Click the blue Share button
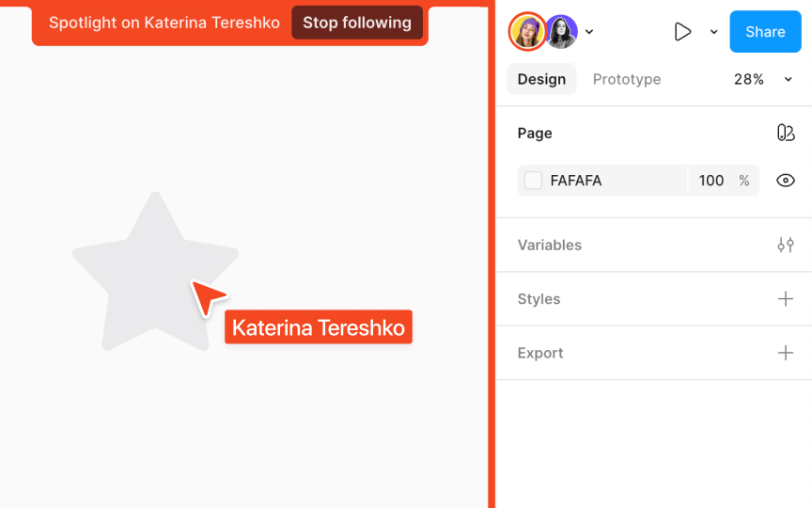This screenshot has width=812, height=508. pos(765,32)
